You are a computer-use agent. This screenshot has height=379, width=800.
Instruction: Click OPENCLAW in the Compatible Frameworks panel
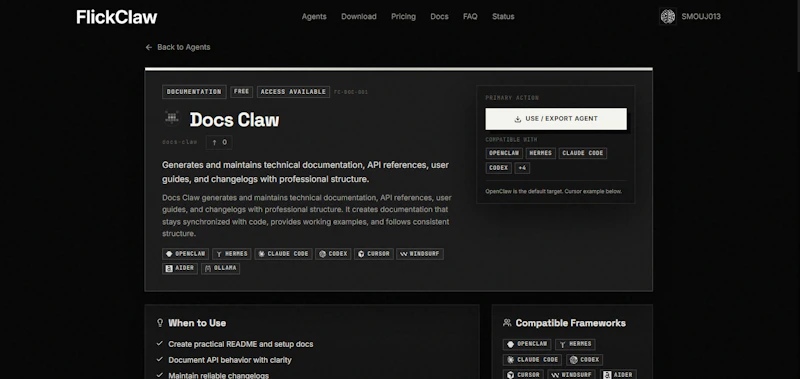(x=527, y=344)
